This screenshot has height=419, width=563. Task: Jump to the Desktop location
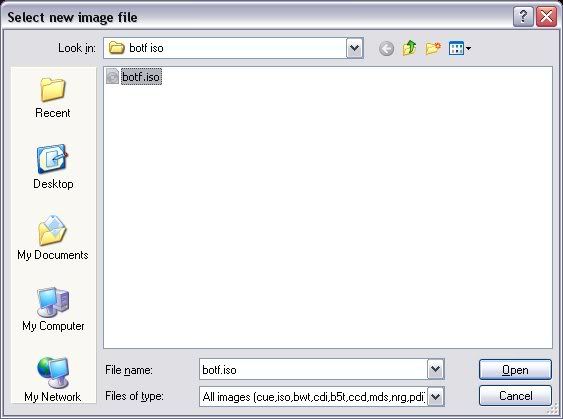[x=53, y=167]
